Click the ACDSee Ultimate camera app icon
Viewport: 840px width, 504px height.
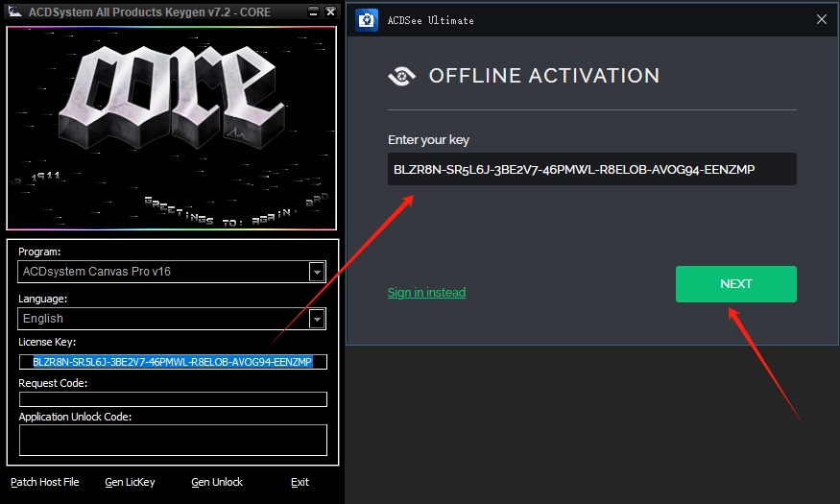[x=367, y=20]
